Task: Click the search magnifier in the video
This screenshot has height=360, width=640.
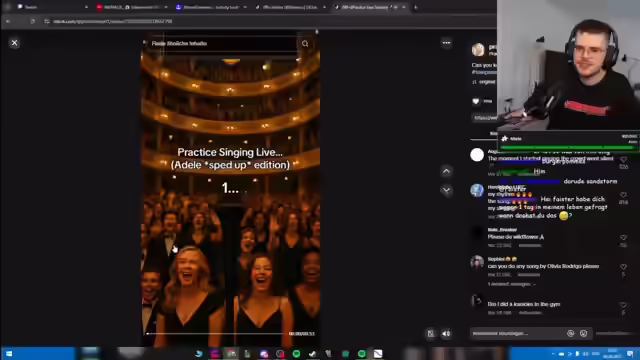Action: click(x=305, y=44)
